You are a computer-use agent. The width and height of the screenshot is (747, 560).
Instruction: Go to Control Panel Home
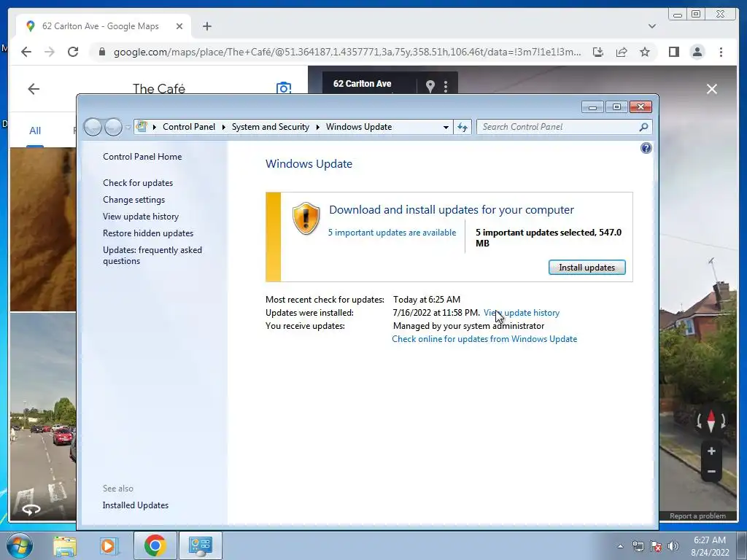142,157
